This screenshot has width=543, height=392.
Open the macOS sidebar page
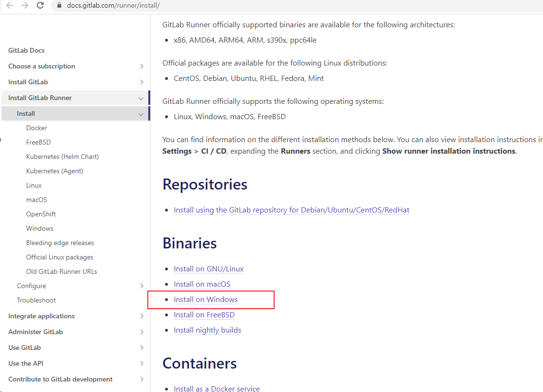tap(36, 200)
